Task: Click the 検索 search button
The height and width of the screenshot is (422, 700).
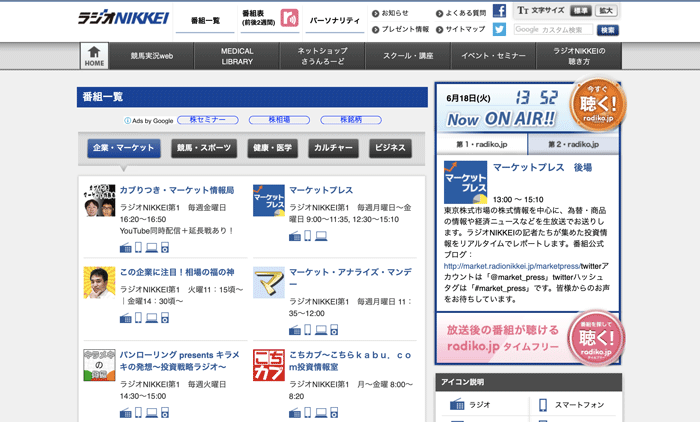Action: click(608, 30)
